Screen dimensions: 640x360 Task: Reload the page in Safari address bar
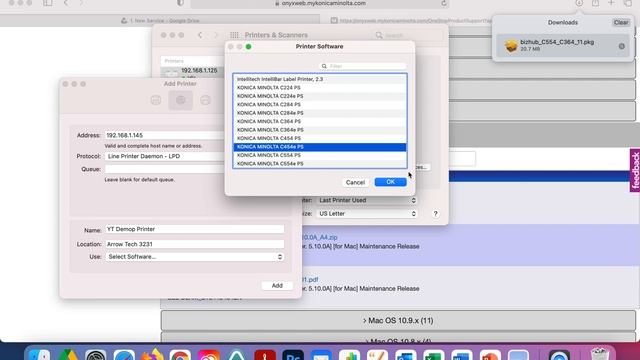pyautogui.click(x=444, y=3)
